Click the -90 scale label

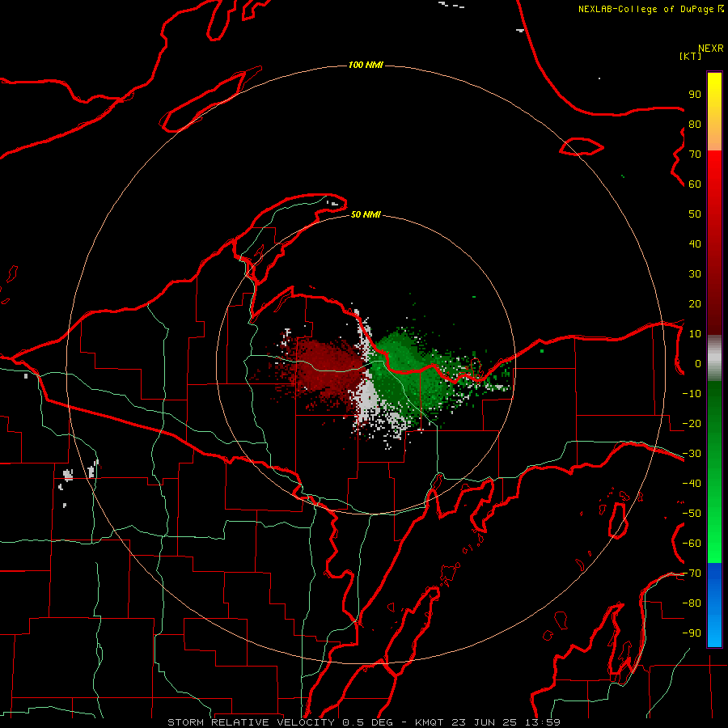pyautogui.click(x=692, y=633)
